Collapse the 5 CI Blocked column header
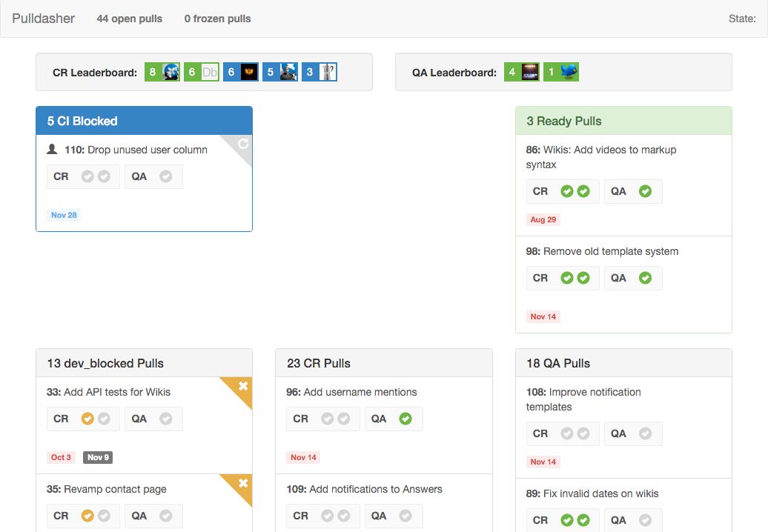Viewport: 768px width, 532px height. click(x=144, y=121)
